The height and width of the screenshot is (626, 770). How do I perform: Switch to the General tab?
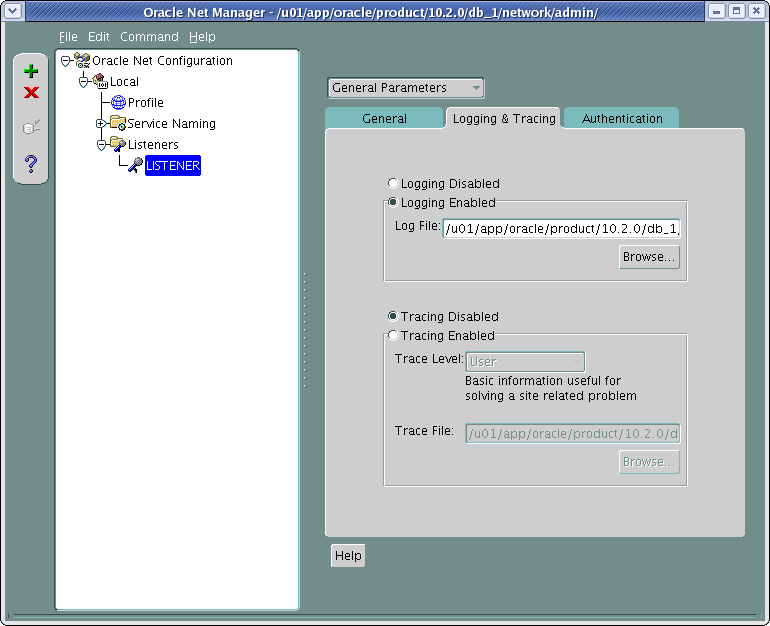(x=384, y=118)
